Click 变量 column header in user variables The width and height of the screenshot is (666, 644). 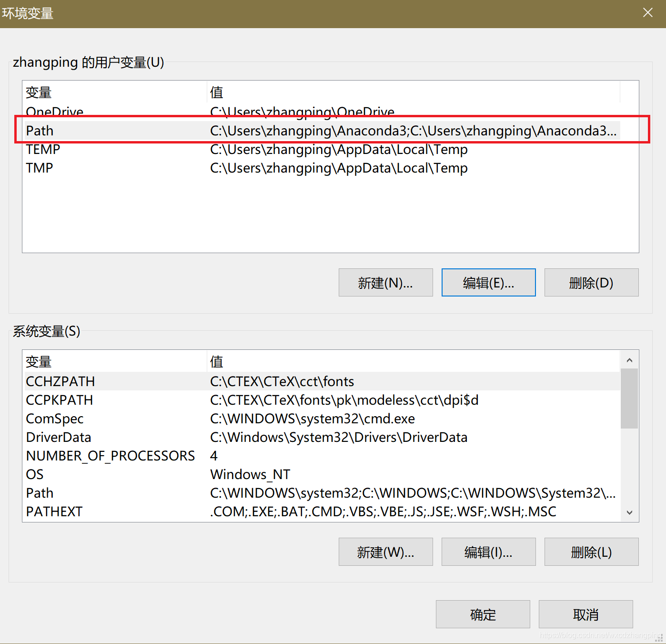point(115,92)
